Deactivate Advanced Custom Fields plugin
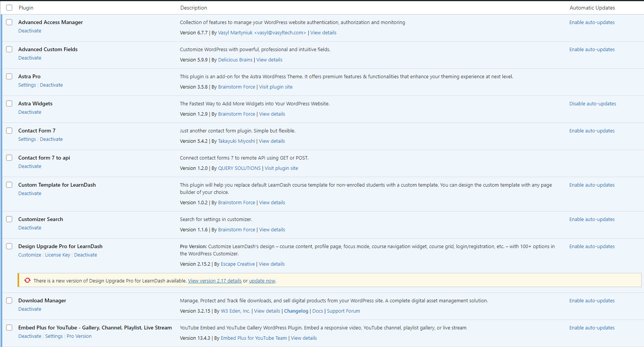This screenshot has height=347, width=644. 30,58
